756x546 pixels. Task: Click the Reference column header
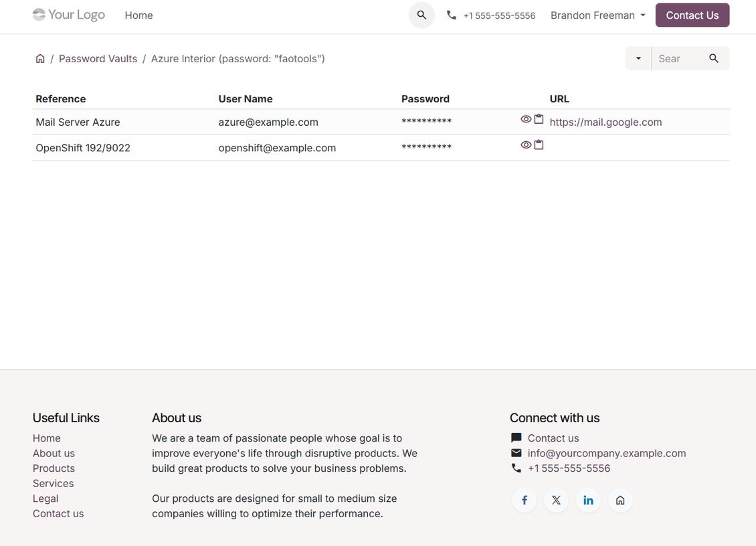click(61, 99)
